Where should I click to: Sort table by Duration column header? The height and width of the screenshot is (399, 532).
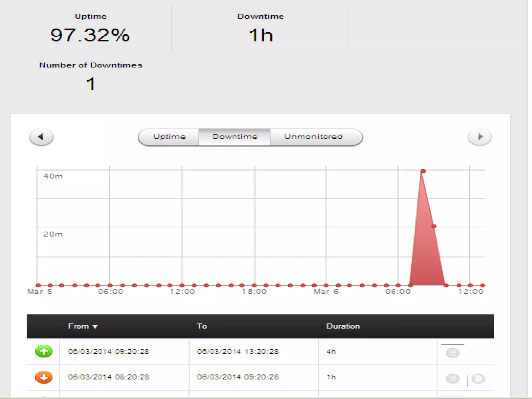click(x=343, y=326)
